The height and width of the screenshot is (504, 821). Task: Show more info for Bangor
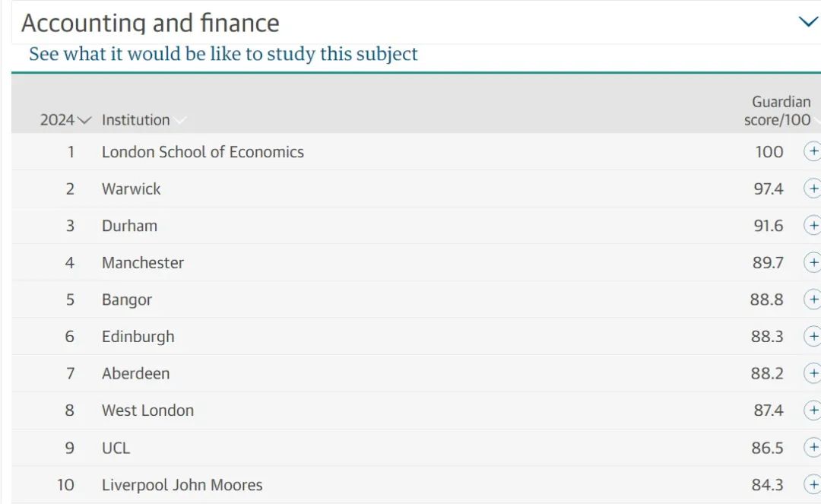(813, 300)
